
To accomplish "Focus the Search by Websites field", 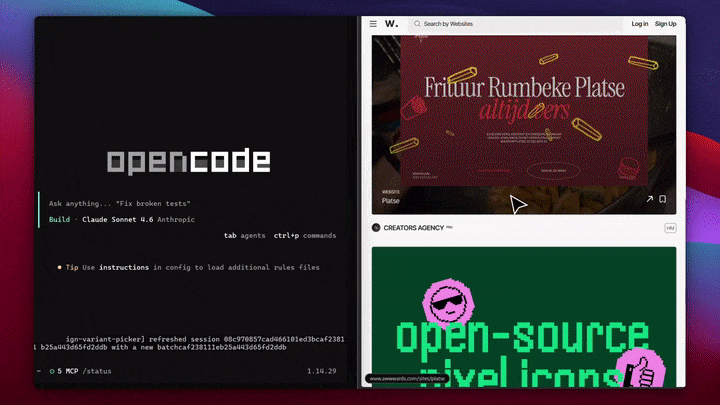I will pos(515,24).
